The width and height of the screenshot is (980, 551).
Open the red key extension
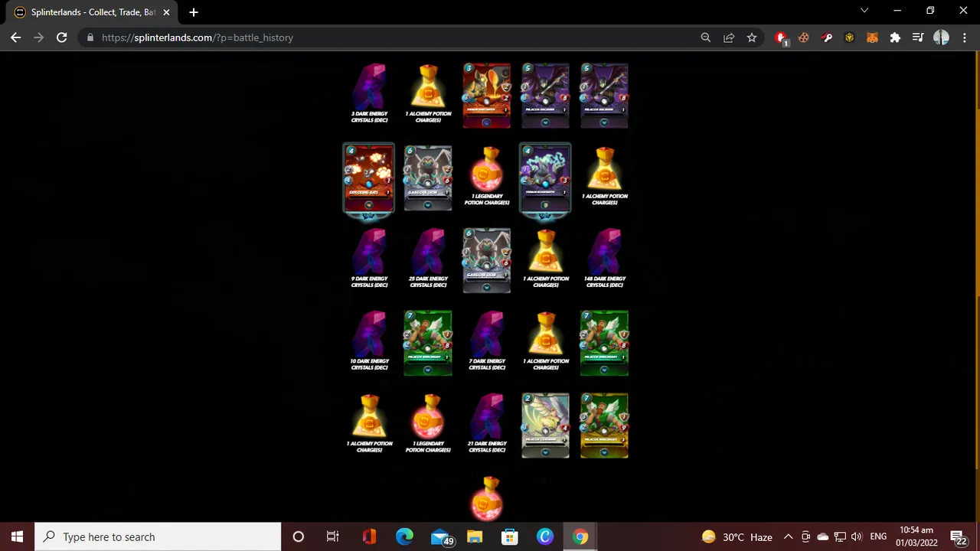(827, 37)
